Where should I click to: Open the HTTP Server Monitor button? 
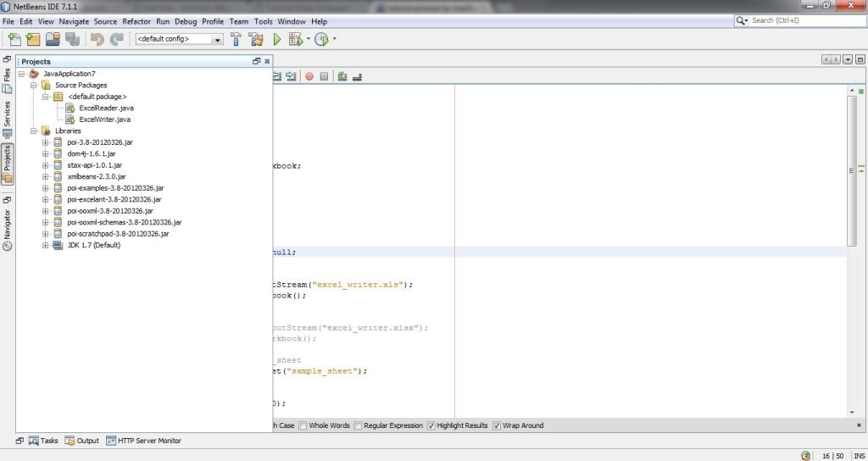(x=143, y=441)
